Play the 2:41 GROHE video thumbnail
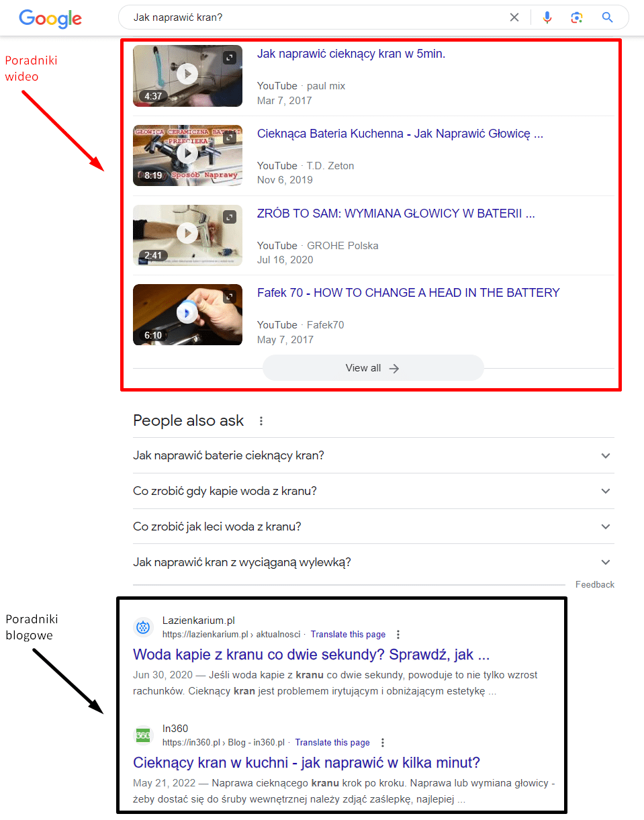Image resolution: width=644 pixels, height=820 pixels. point(187,235)
